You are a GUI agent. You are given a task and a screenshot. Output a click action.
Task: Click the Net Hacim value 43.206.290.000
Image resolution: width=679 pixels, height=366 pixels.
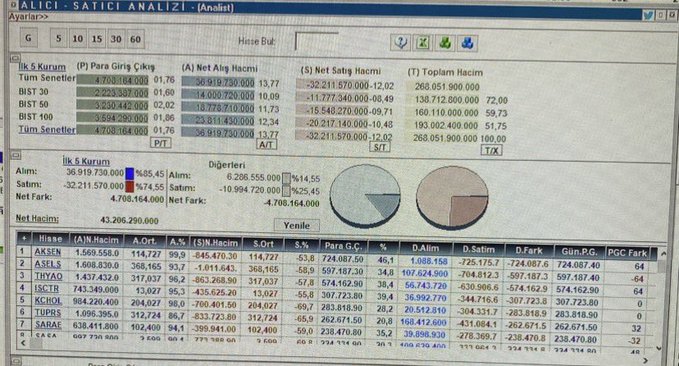(129, 220)
